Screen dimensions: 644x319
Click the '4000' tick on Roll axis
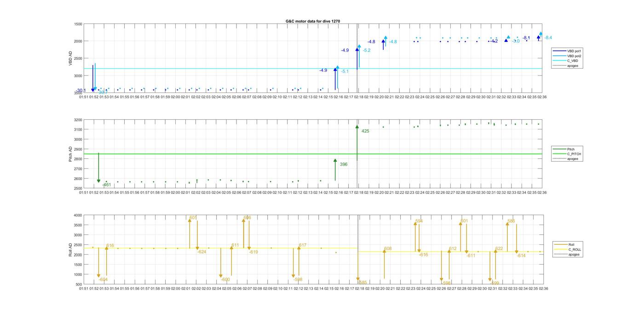point(78,215)
